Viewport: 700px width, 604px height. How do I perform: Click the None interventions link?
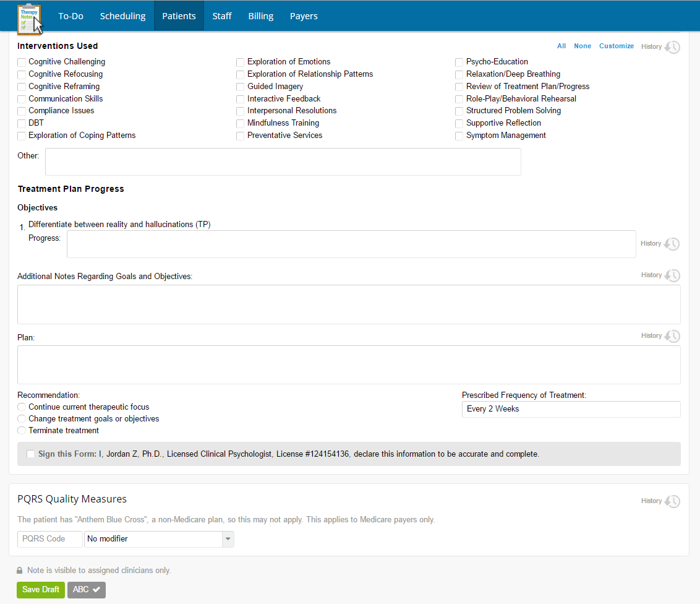click(x=583, y=46)
